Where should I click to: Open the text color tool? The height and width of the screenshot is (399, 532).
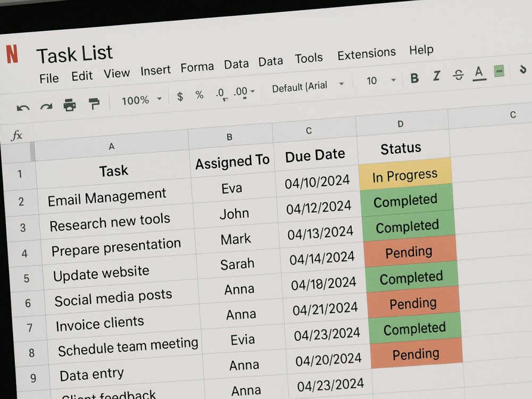479,73
